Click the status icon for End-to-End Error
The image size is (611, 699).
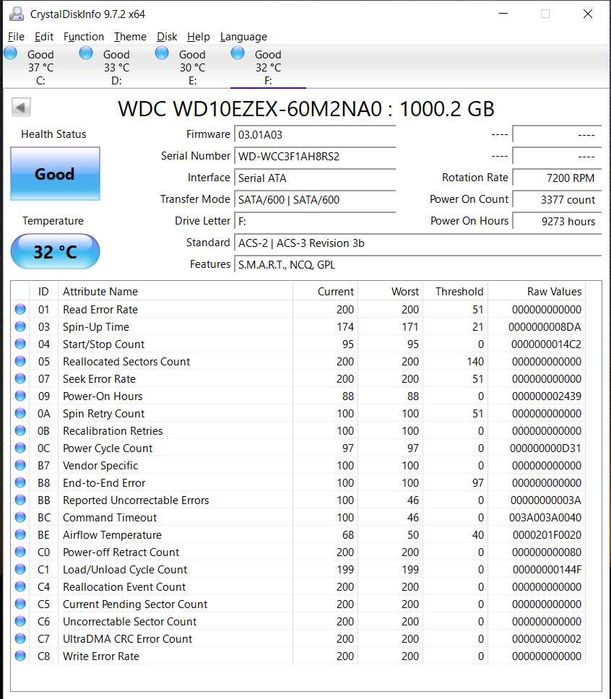click(20, 482)
